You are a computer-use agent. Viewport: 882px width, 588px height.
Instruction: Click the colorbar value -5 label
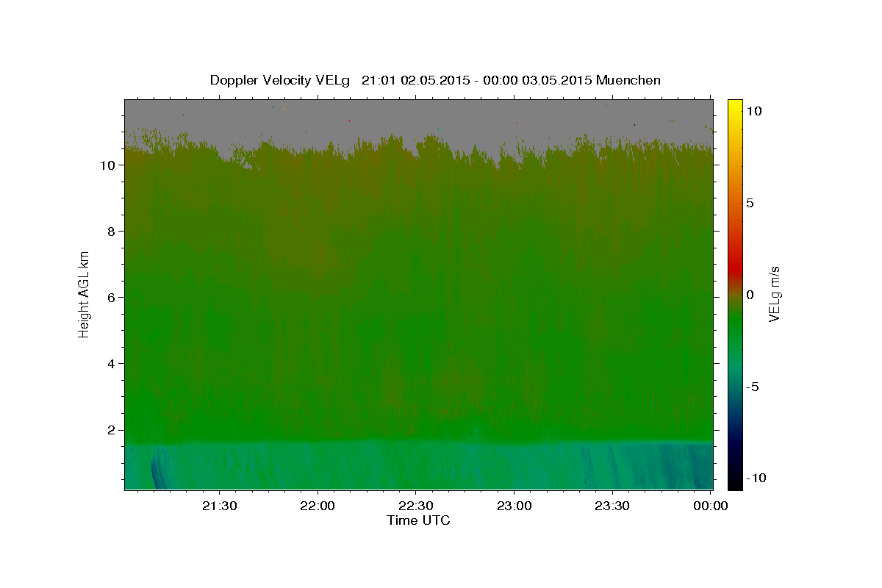[x=753, y=387]
